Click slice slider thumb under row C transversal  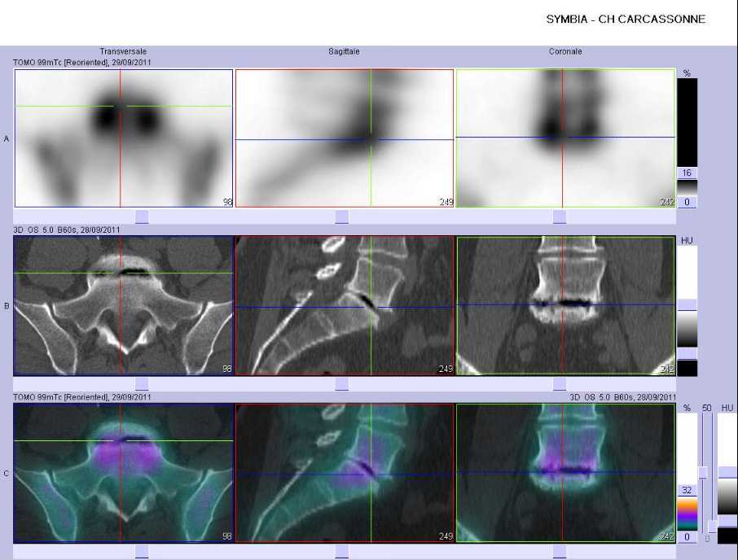(x=142, y=552)
